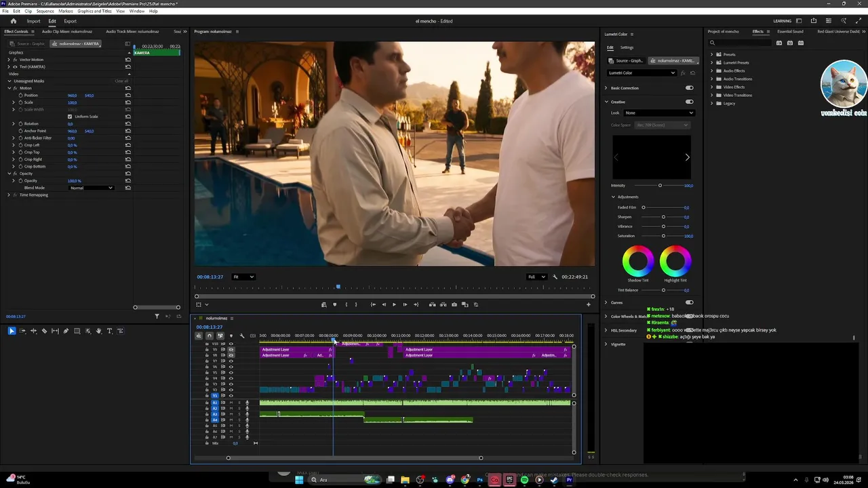868x488 pixels.
Task: Step back one frame in Program monitor
Action: 384,304
